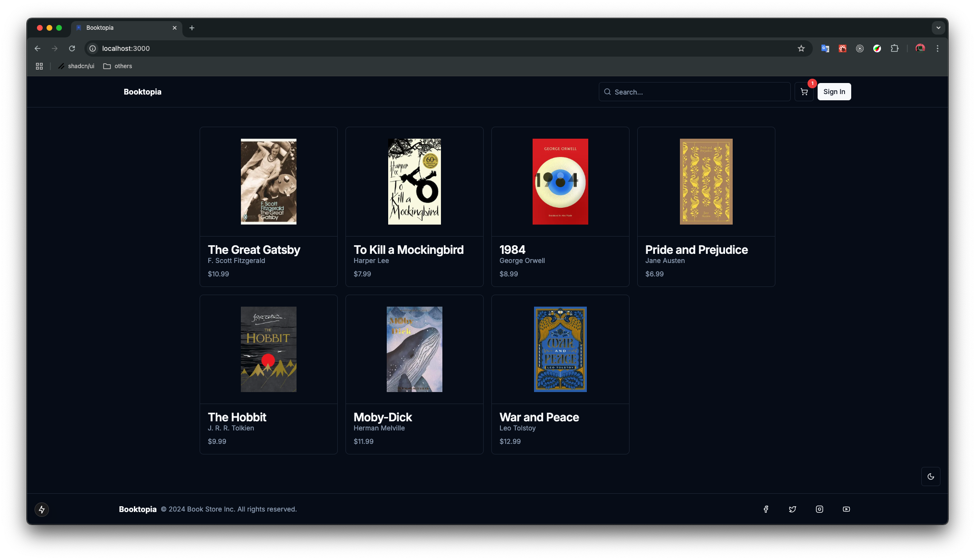This screenshot has width=975, height=560.
Task: Toggle dark mode with moon button
Action: pos(930,477)
